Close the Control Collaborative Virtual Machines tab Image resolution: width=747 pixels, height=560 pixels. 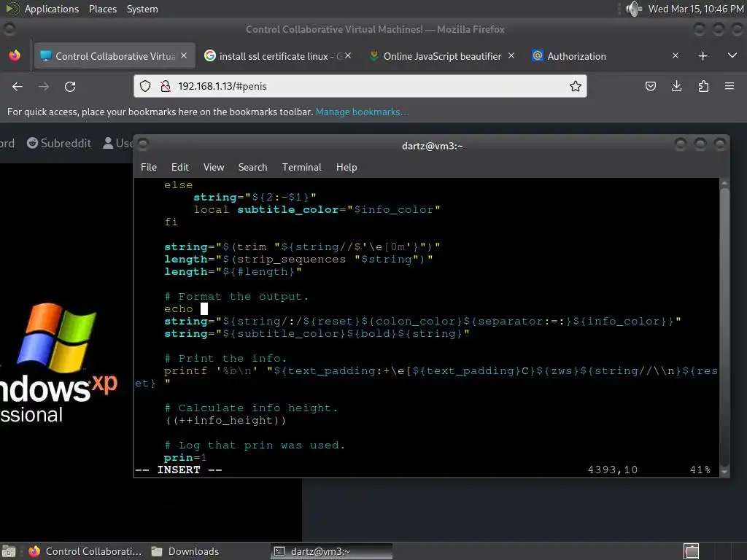(184, 55)
